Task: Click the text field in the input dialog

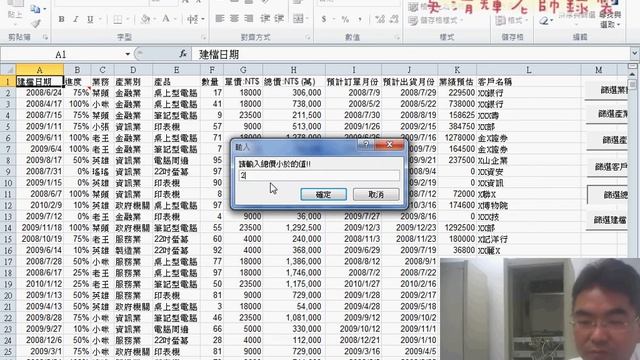Action: (x=319, y=176)
